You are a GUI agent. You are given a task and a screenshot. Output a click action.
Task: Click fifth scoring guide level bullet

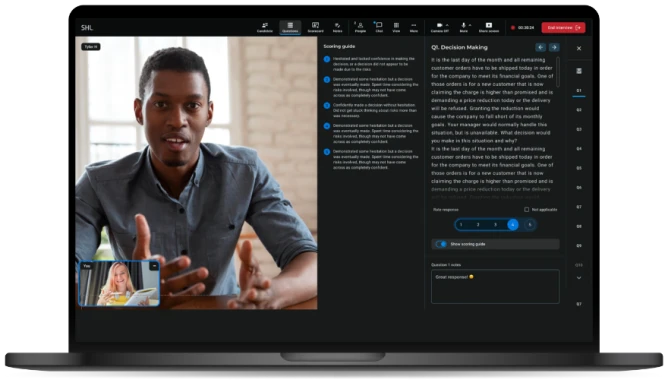click(327, 152)
